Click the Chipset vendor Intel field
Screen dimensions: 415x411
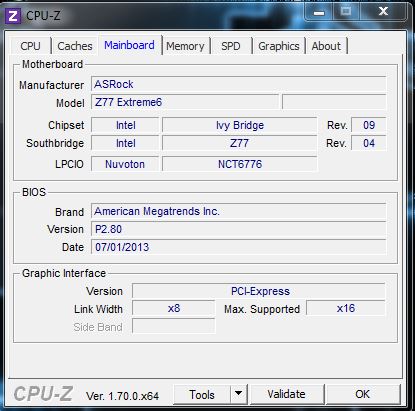(x=125, y=125)
